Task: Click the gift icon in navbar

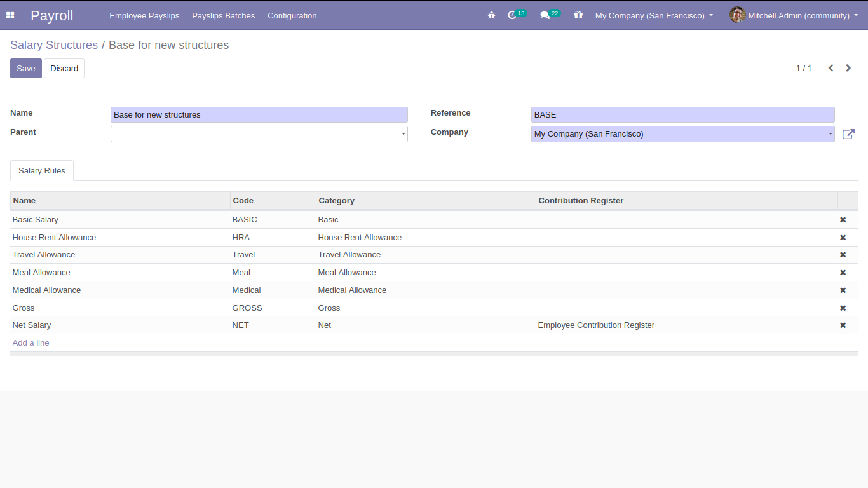Action: [578, 15]
